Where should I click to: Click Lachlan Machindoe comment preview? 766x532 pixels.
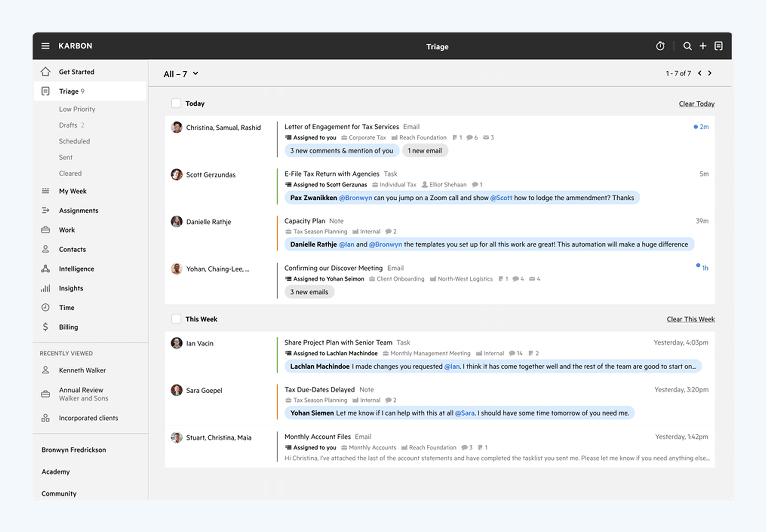click(493, 366)
